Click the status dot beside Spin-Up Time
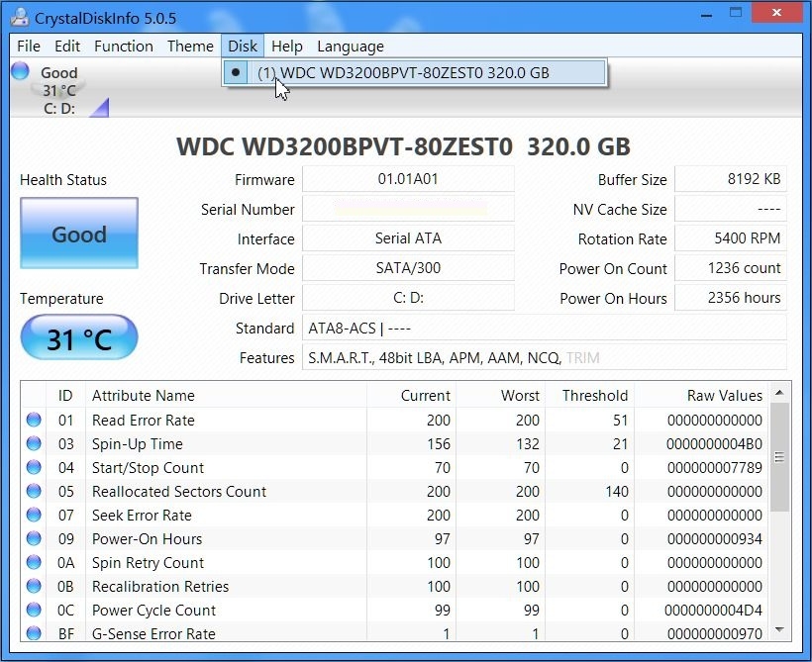The image size is (812, 662). tap(34, 443)
